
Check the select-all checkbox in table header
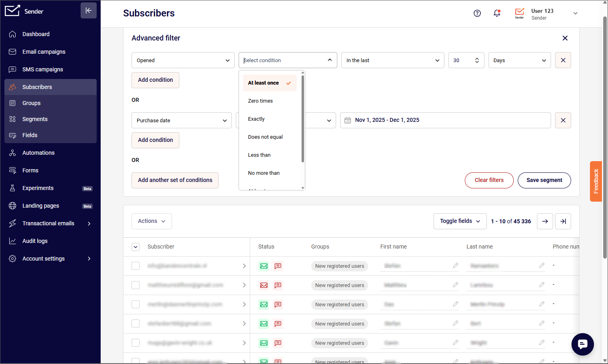tap(136, 247)
